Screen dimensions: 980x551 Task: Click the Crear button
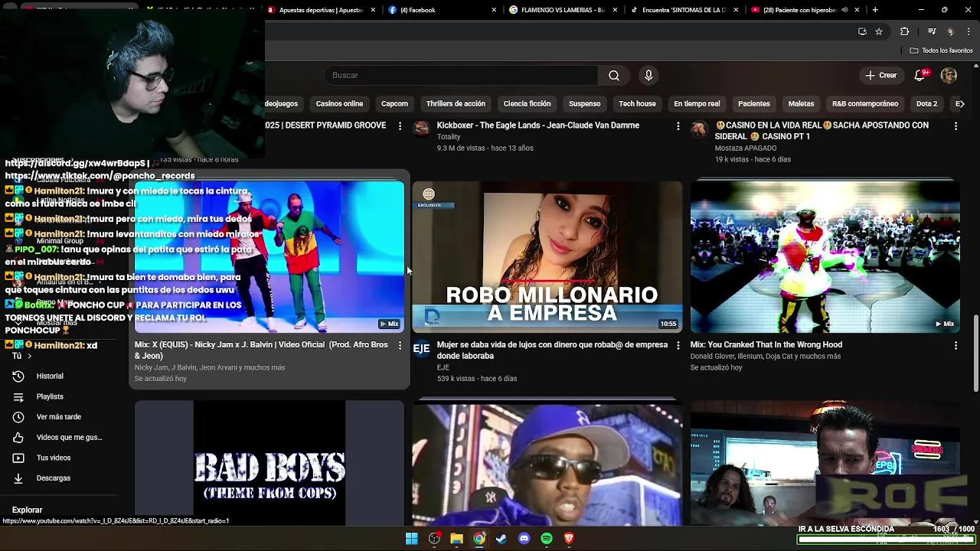point(881,75)
